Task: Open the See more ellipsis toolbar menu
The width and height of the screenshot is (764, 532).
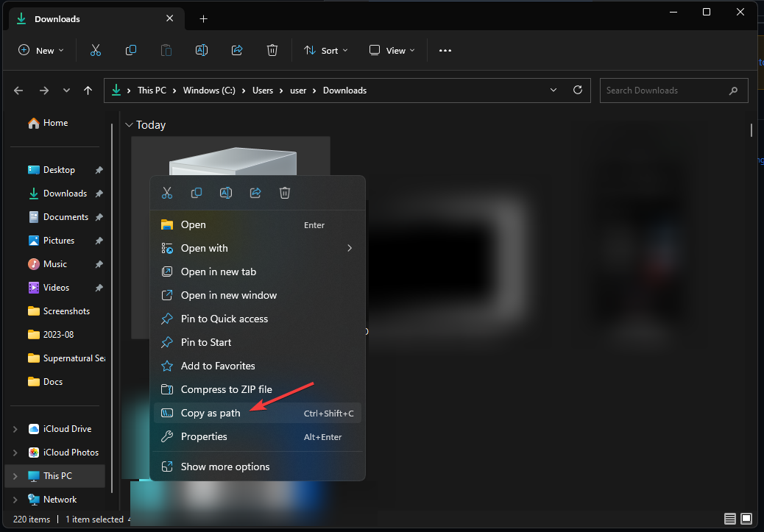Action: tap(445, 50)
